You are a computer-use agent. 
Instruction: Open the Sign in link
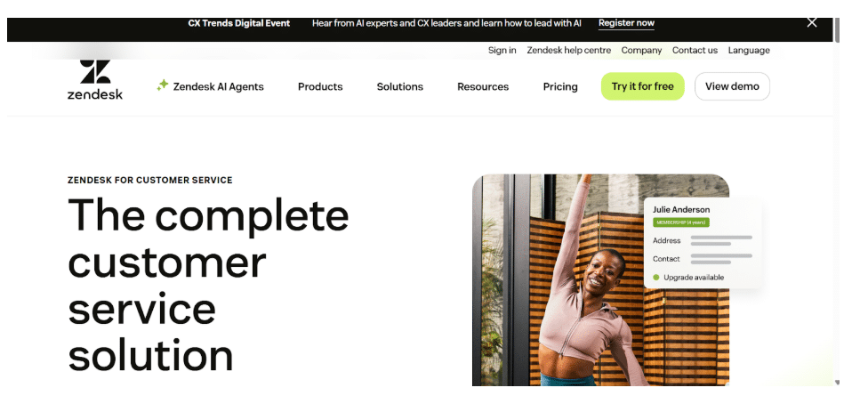[502, 50]
